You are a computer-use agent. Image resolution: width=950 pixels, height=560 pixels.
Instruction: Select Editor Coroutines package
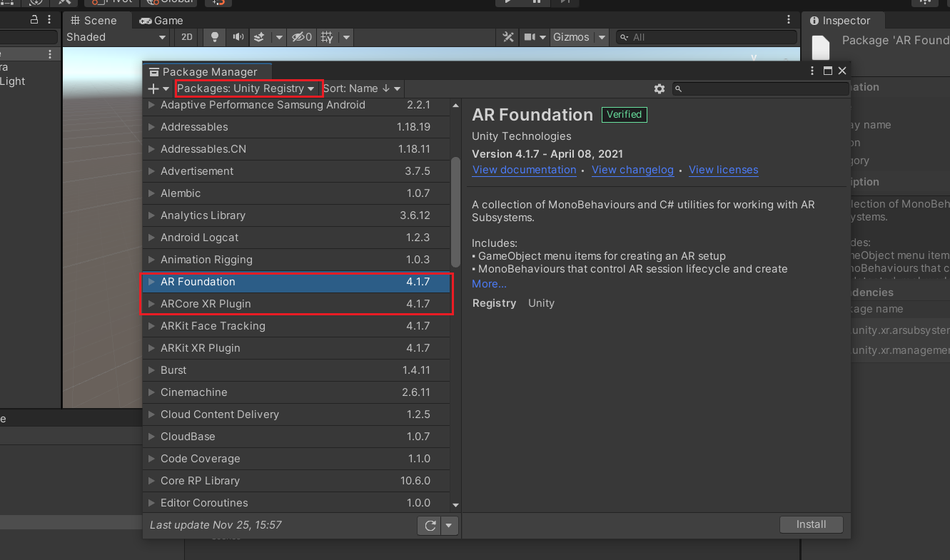pos(296,503)
